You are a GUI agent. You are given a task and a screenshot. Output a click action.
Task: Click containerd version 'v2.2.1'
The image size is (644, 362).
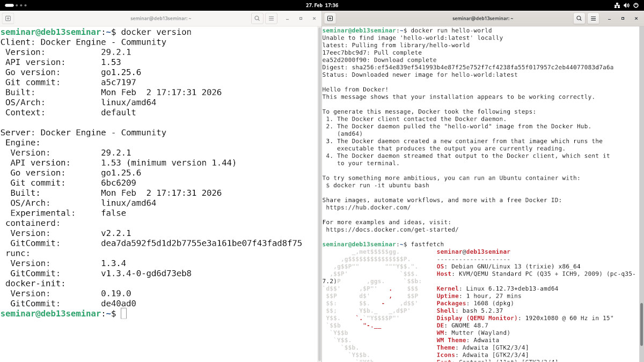pyautogui.click(x=116, y=233)
